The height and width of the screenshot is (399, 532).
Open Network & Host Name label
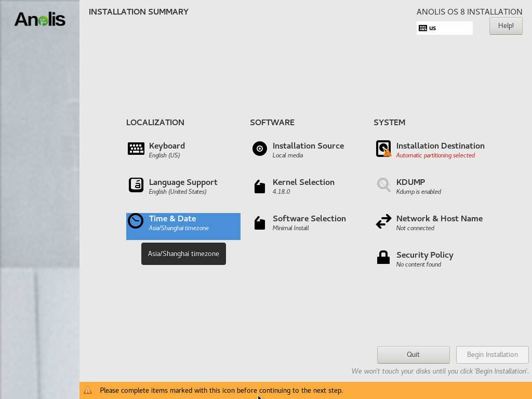coord(440,219)
